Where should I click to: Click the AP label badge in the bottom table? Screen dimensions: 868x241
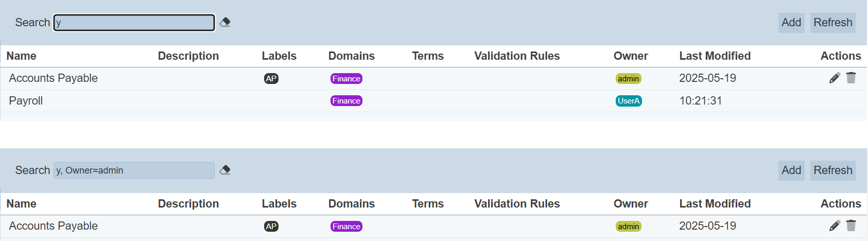click(271, 227)
